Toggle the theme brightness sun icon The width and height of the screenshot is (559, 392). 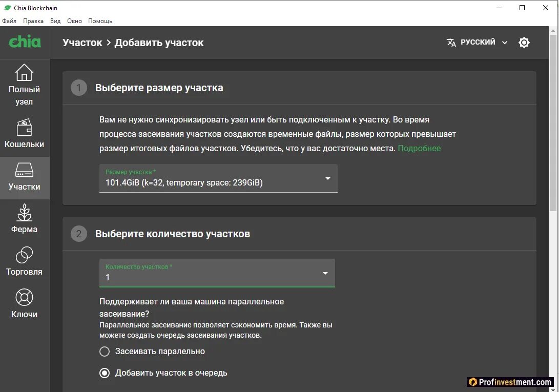click(524, 43)
